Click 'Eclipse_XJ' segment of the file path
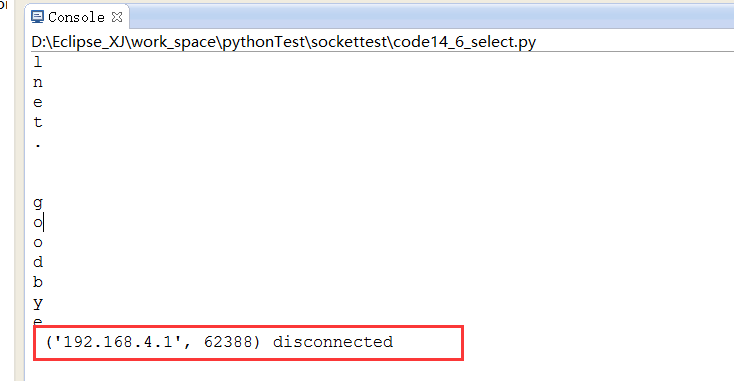The height and width of the screenshot is (381, 734). tap(89, 42)
